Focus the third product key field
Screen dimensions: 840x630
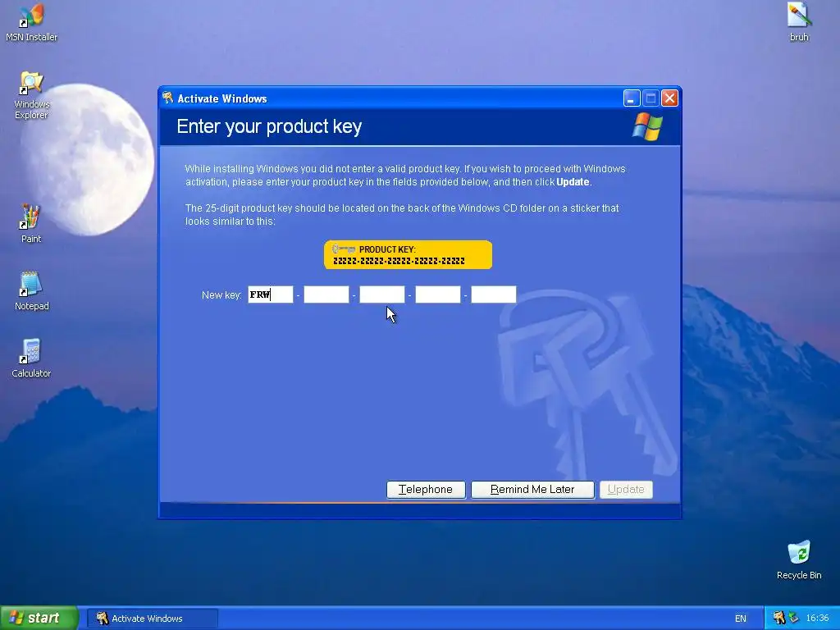point(382,294)
